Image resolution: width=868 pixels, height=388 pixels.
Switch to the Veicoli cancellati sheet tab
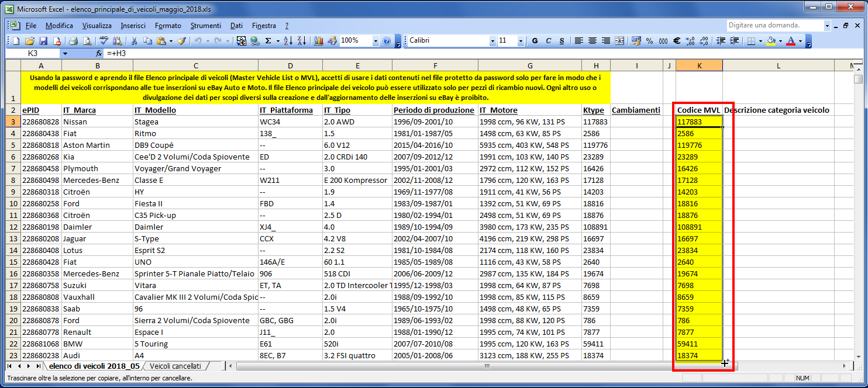pos(175,366)
